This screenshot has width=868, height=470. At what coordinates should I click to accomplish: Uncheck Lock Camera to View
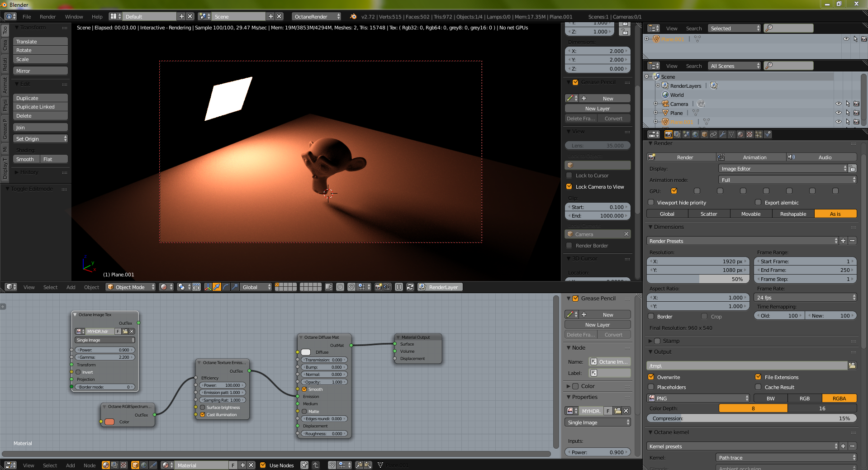[x=569, y=187]
